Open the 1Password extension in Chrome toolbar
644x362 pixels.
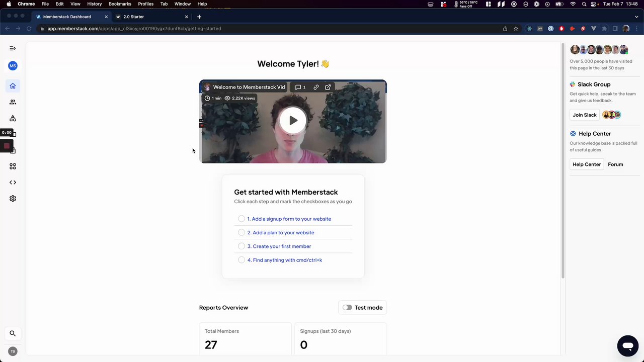tap(551, 29)
